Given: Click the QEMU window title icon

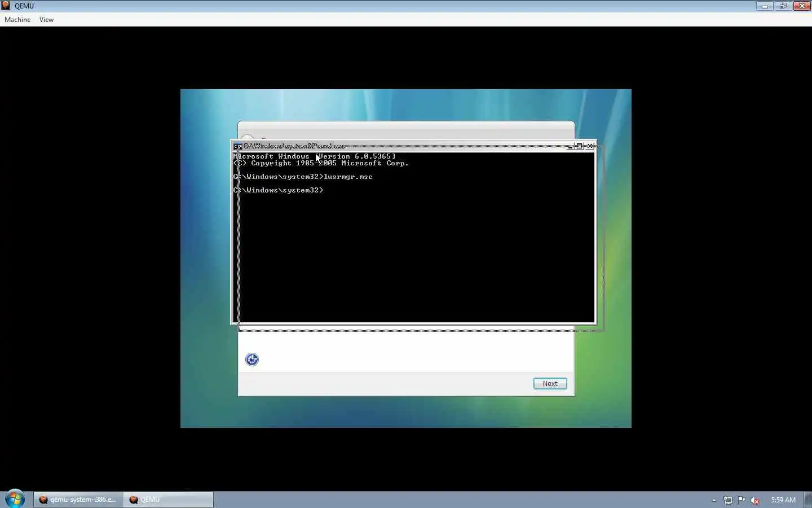Looking at the screenshot, I should pyautogui.click(x=6, y=6).
